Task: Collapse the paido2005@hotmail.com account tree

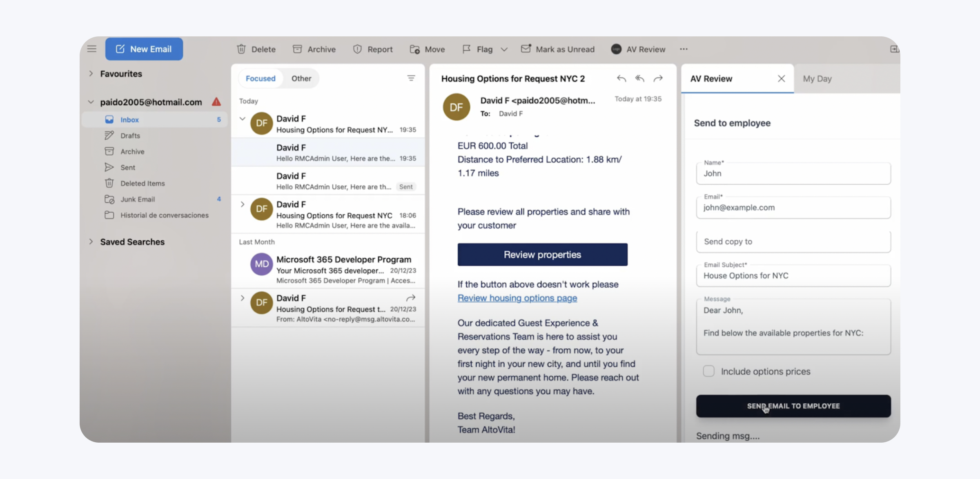Action: pos(91,102)
